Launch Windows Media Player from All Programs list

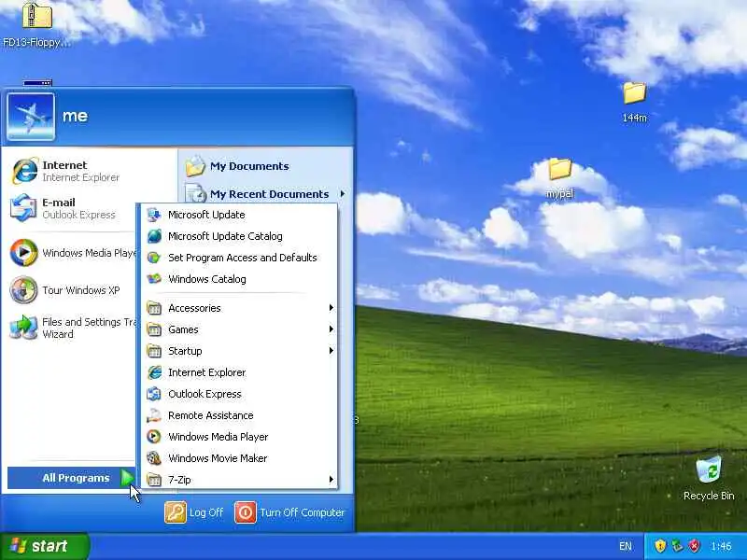(x=239, y=437)
